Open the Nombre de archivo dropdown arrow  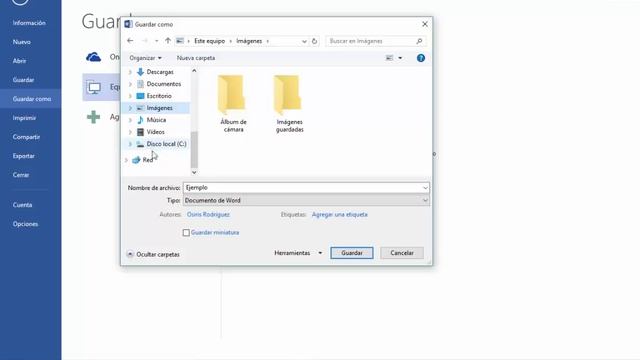pos(425,188)
